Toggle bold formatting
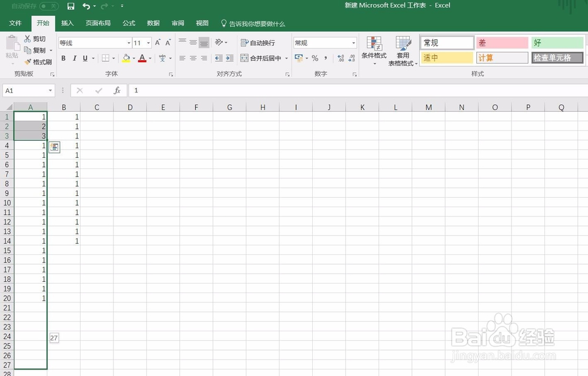This screenshot has width=588, height=376. click(x=64, y=58)
